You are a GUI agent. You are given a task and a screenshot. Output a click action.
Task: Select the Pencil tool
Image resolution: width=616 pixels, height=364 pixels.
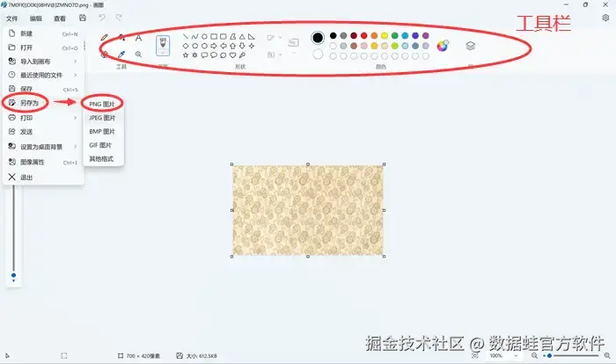click(x=104, y=38)
